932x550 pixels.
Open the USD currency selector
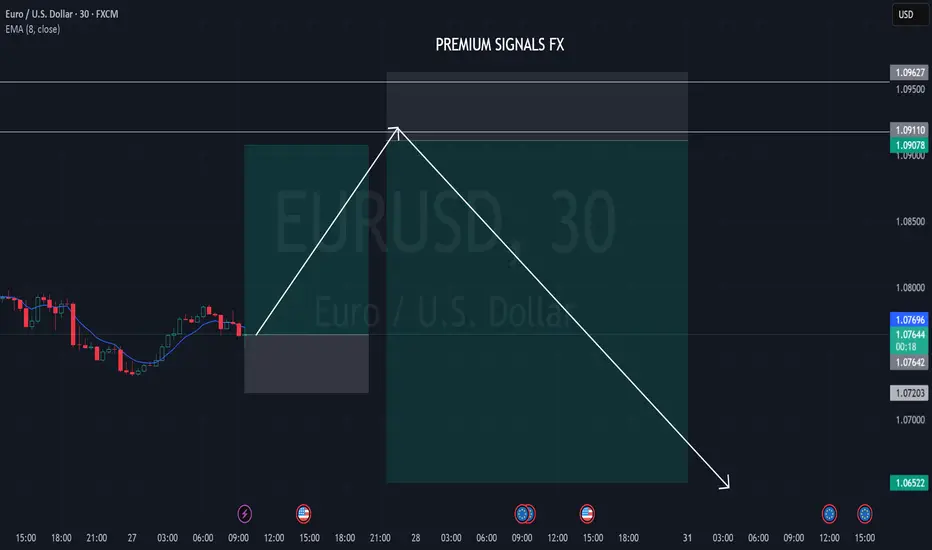click(909, 14)
